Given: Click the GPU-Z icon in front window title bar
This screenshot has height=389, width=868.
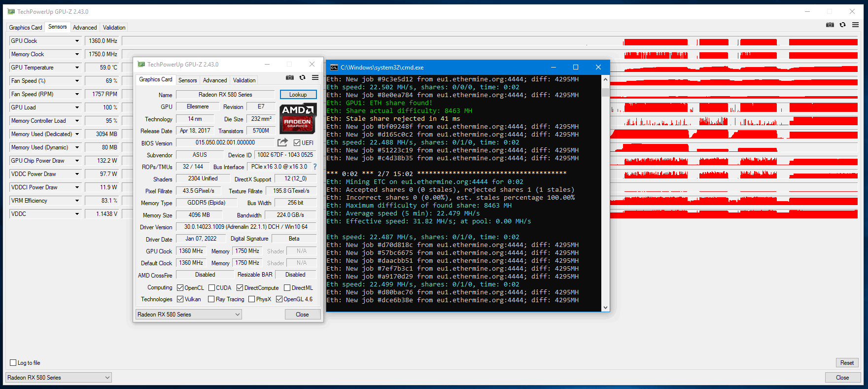Looking at the screenshot, I should [x=141, y=65].
